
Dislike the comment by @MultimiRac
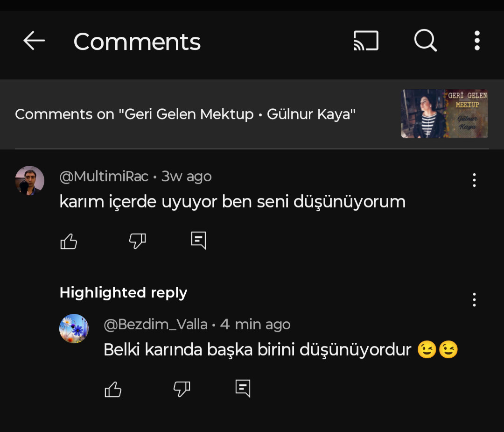[x=137, y=241]
